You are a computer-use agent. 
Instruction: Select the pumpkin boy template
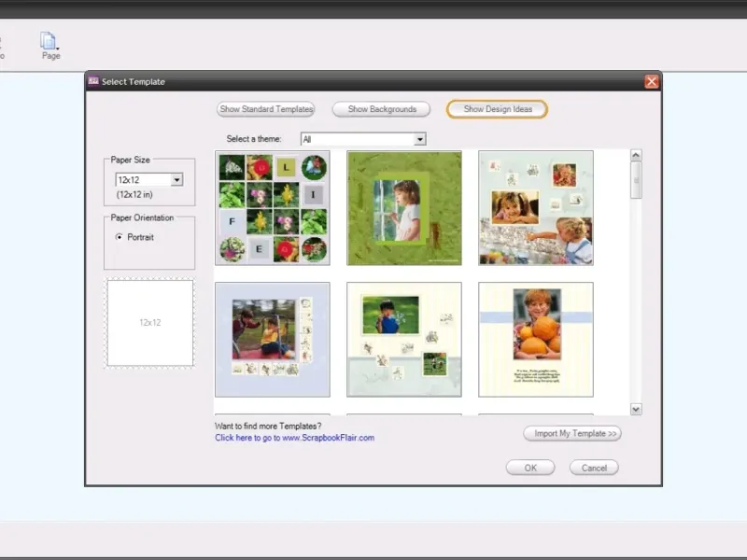click(x=536, y=340)
